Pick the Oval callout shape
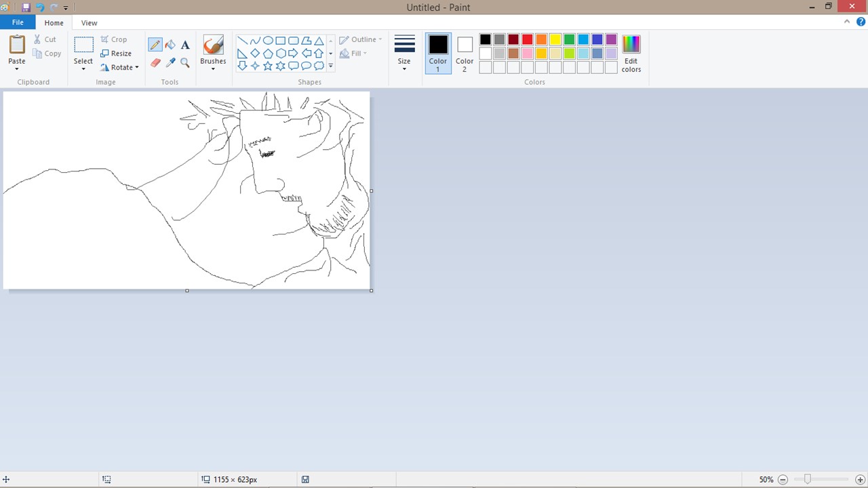 pyautogui.click(x=307, y=66)
